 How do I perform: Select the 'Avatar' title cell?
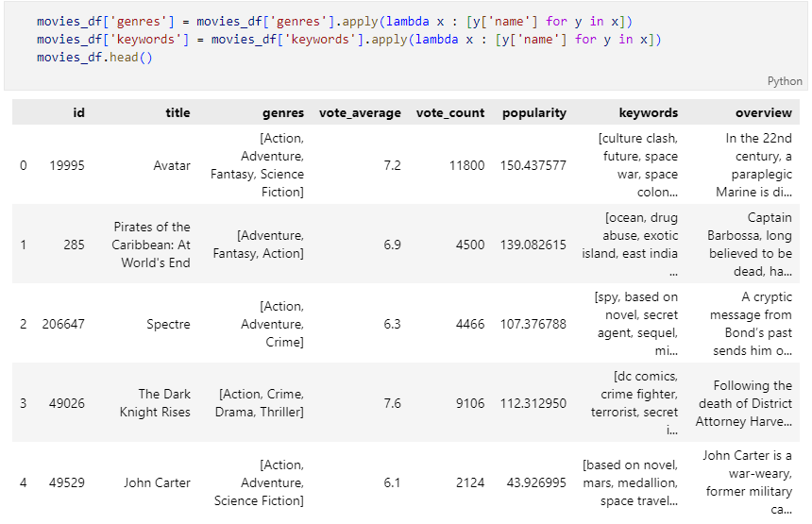coord(172,165)
